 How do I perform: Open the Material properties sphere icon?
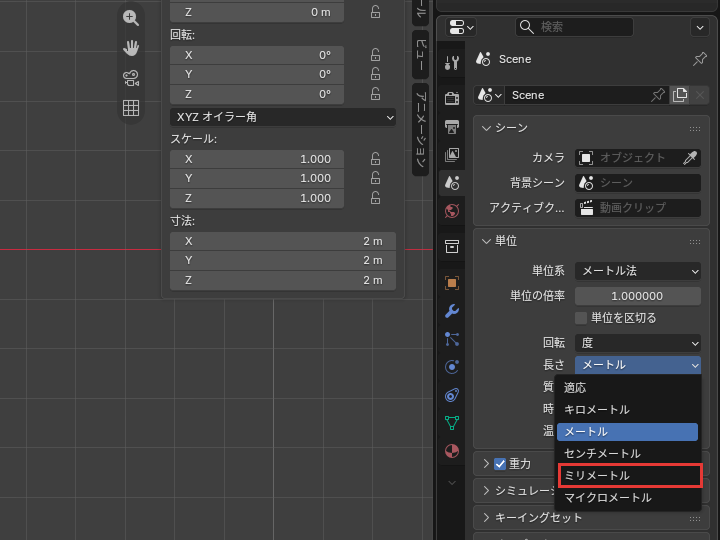[452, 451]
